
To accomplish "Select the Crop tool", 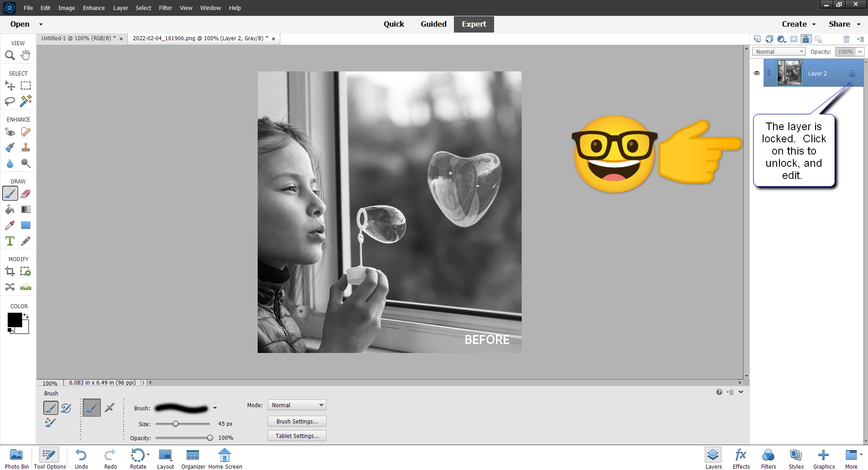I will click(x=10, y=272).
